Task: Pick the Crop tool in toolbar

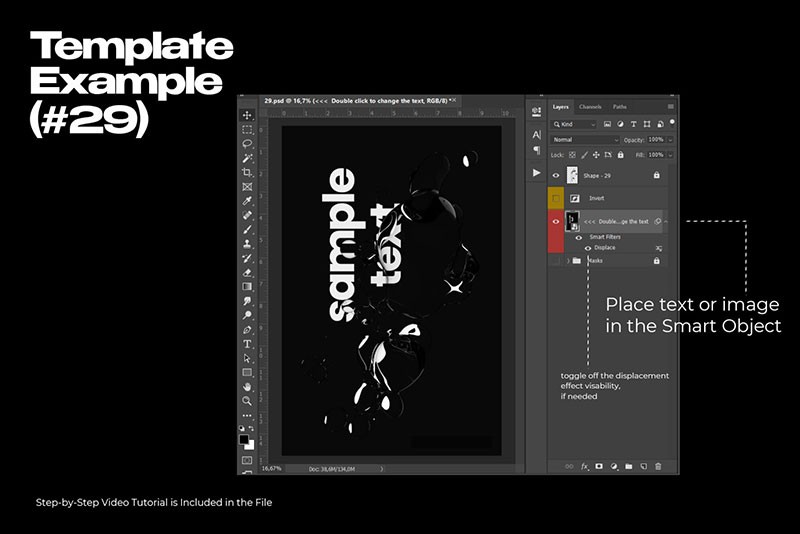Action: 247,172
